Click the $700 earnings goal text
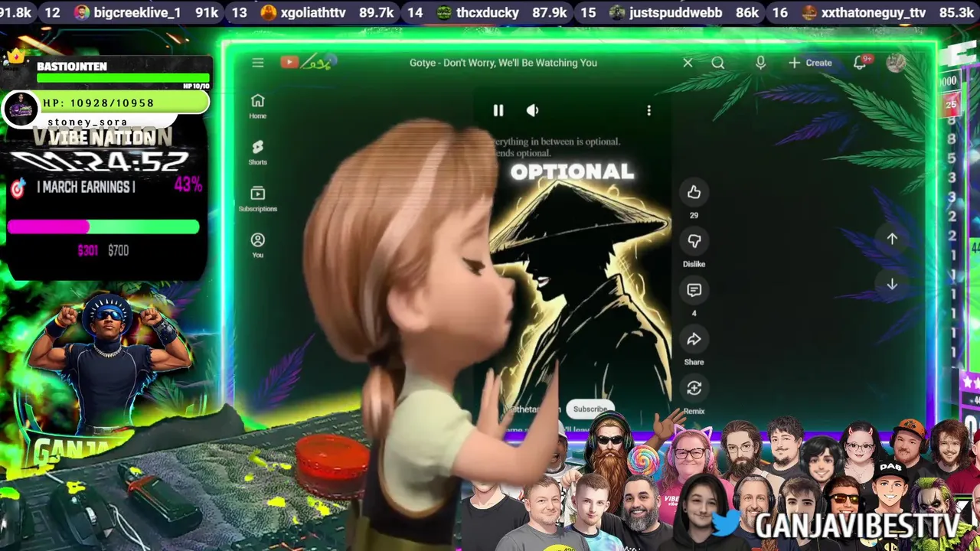 119,251
